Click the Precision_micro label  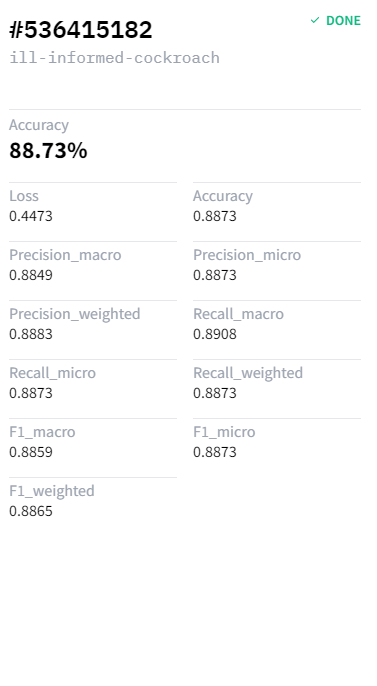pos(247,255)
